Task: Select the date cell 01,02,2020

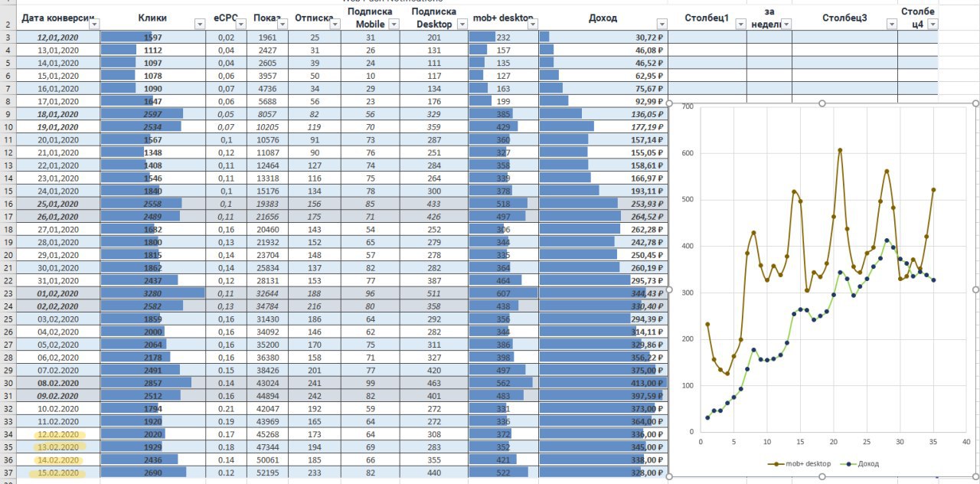Action: (58, 293)
